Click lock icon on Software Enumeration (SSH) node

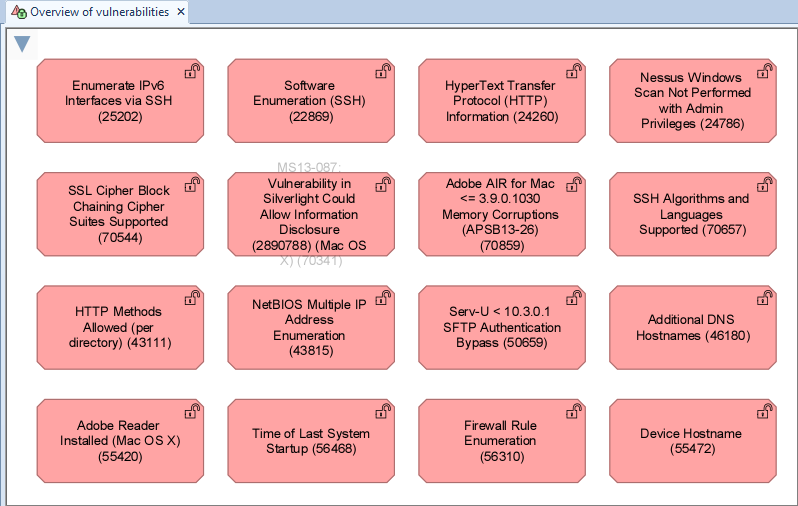(383, 71)
